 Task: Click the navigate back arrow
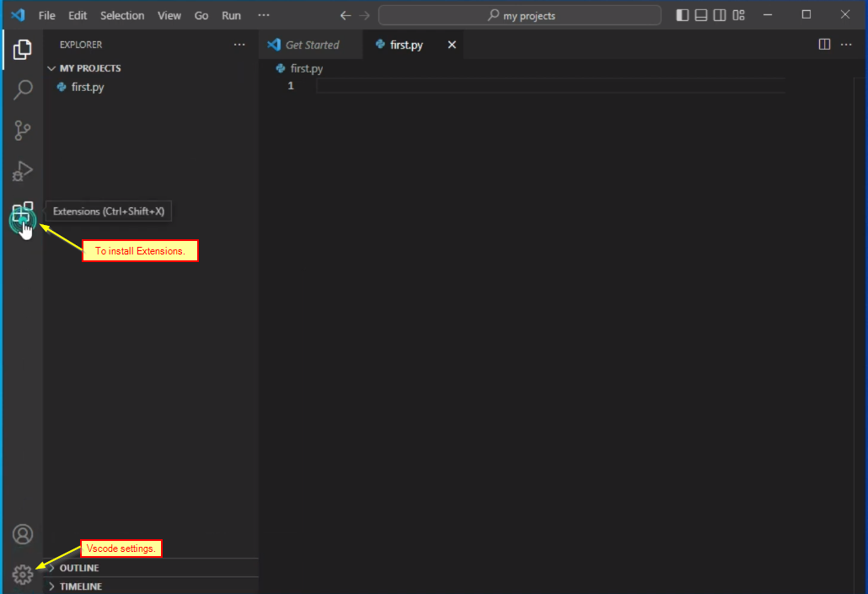345,14
